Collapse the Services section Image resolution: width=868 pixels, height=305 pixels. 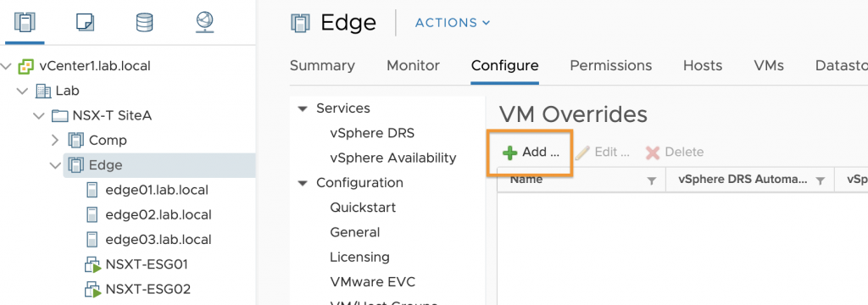click(x=303, y=108)
